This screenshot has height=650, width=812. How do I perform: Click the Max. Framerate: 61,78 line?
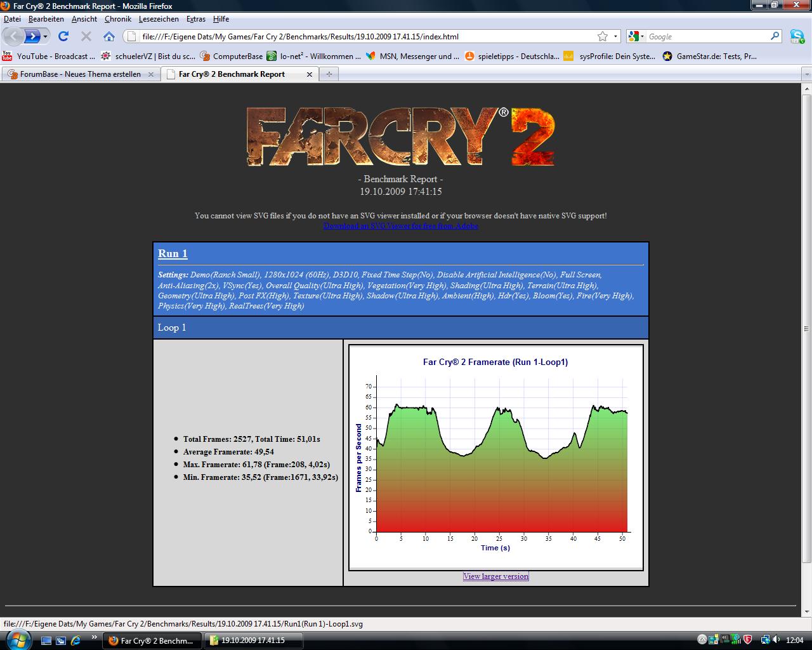pyautogui.click(x=256, y=465)
